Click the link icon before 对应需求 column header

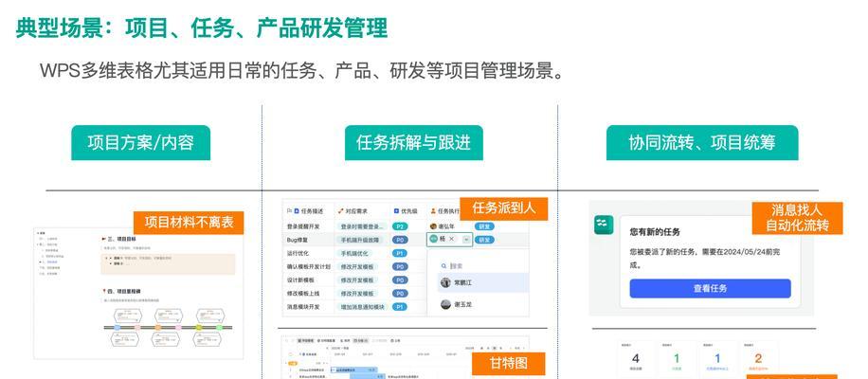pos(340,210)
